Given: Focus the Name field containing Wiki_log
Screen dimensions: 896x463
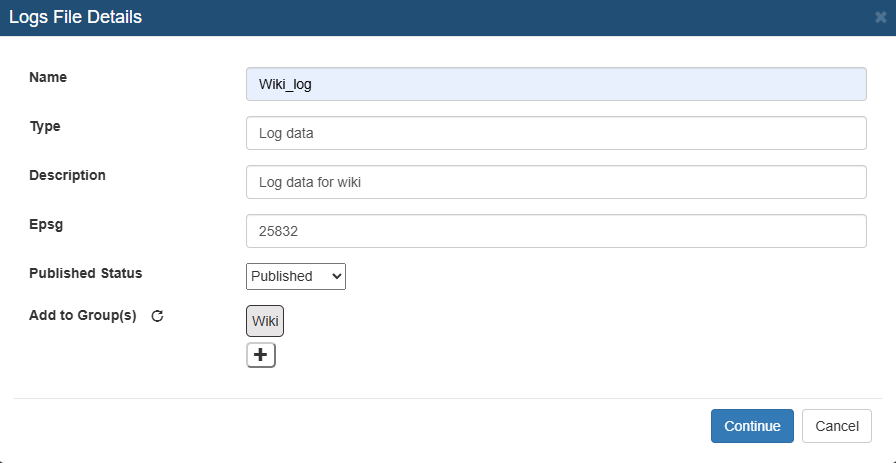Looking at the screenshot, I should [x=556, y=84].
